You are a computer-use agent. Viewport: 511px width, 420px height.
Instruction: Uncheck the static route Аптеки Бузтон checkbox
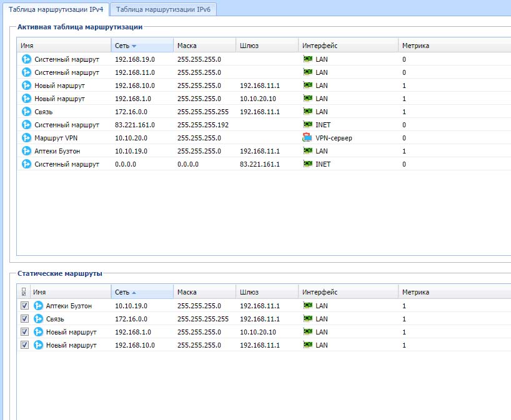coord(24,305)
